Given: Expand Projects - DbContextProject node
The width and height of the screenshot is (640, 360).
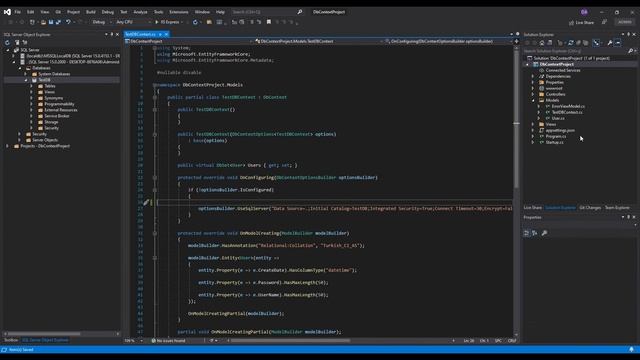Looking at the screenshot, I should [7, 146].
